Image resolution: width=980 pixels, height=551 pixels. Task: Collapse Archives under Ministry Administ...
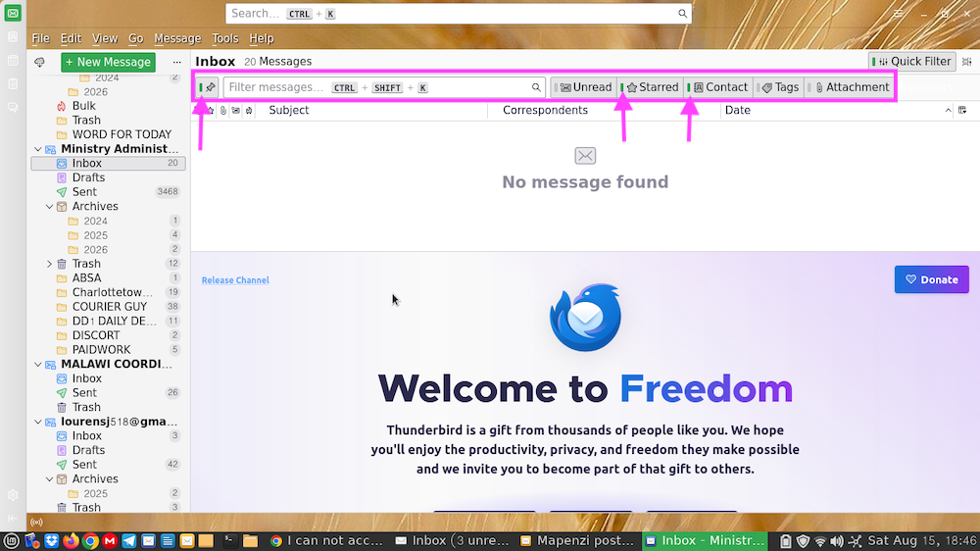[49, 207]
